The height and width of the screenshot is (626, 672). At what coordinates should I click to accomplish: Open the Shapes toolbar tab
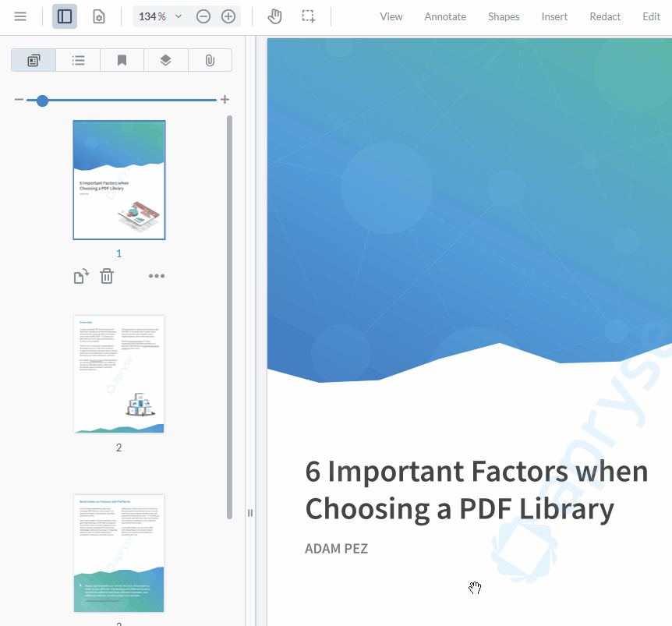point(504,16)
